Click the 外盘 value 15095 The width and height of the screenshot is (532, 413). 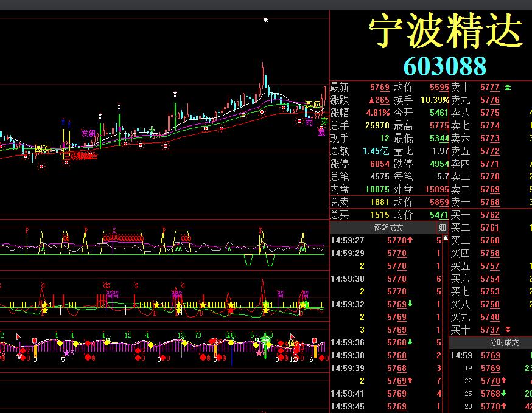coord(436,189)
